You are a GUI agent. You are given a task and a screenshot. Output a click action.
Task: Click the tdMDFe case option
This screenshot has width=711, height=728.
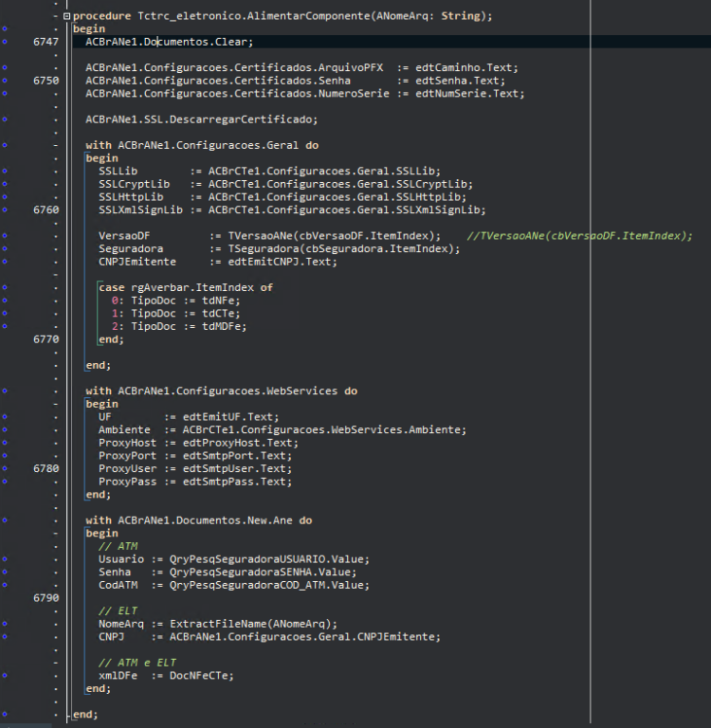coord(179,326)
